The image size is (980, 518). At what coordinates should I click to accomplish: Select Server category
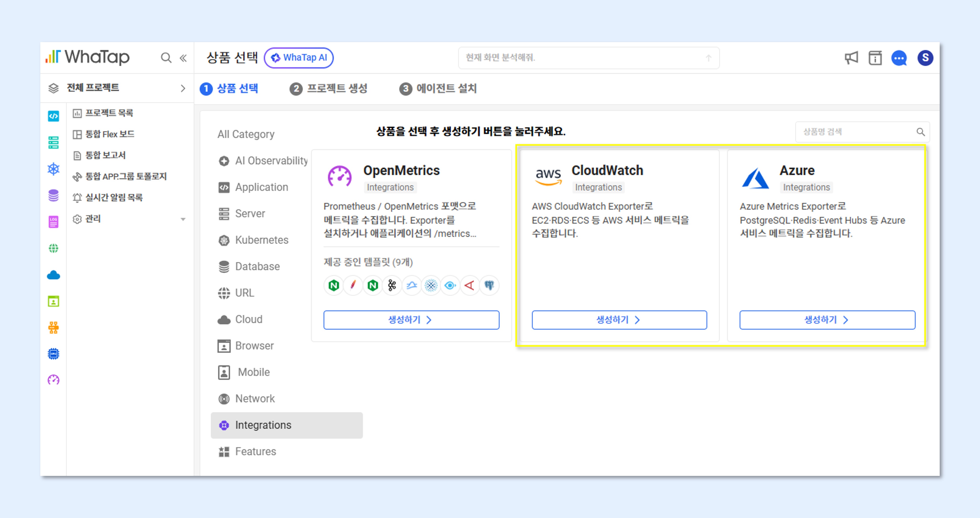[241, 213]
